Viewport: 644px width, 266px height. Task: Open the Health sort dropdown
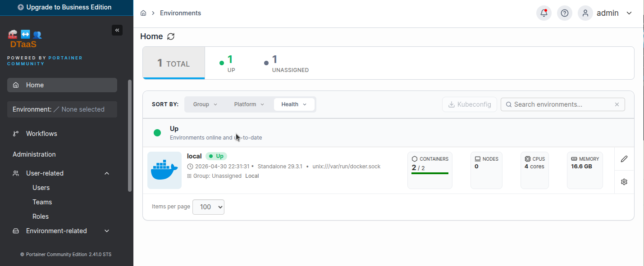point(294,104)
